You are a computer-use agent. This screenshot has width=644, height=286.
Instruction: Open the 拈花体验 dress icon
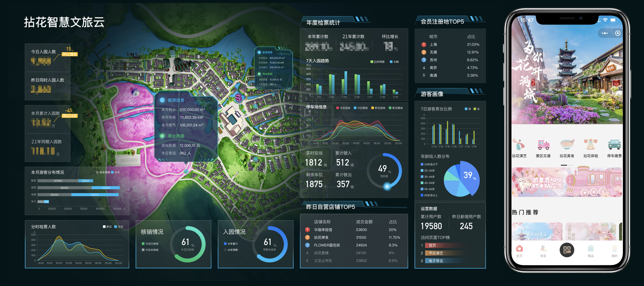(591, 145)
